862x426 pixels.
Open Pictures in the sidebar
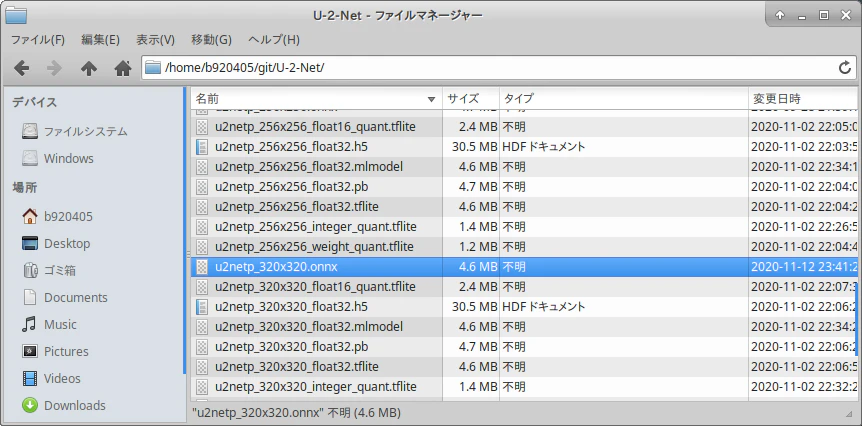55,351
